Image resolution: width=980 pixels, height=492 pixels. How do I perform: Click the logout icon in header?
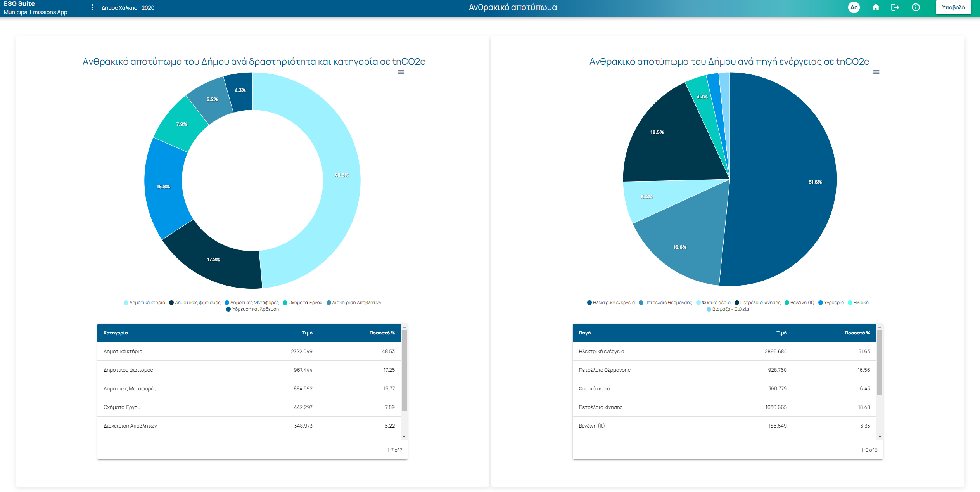click(895, 7)
